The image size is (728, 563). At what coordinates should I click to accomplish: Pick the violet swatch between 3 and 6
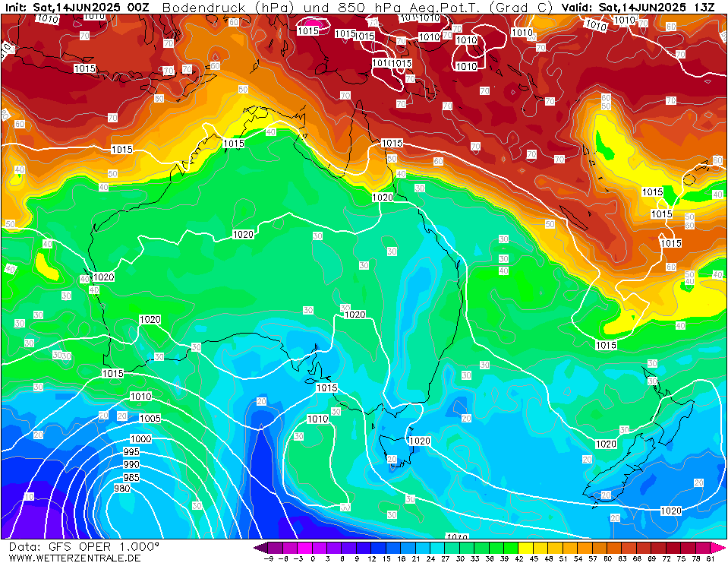pos(334,548)
